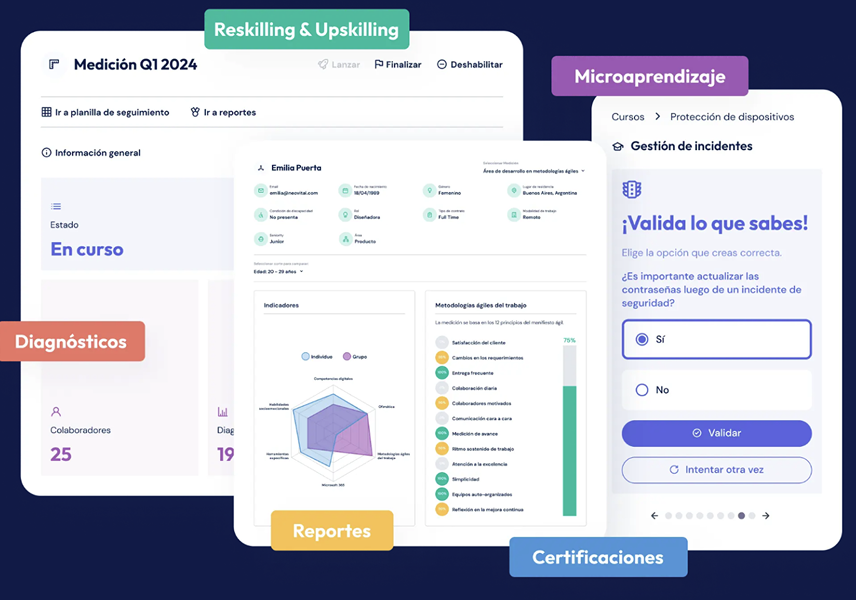Click the disability icon beside No presenta
The width and height of the screenshot is (856, 600).
pos(260,215)
